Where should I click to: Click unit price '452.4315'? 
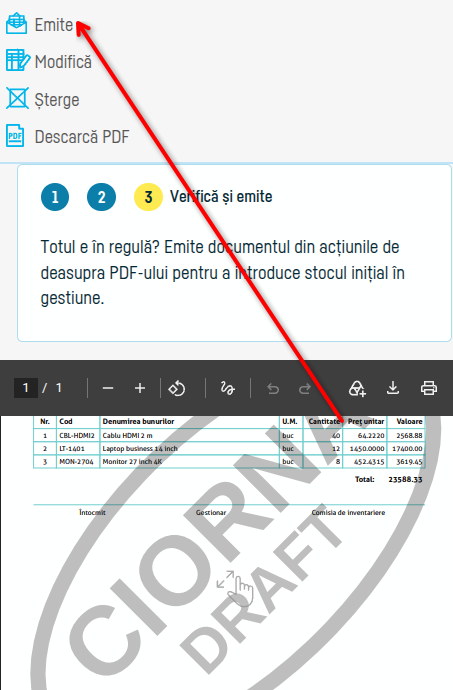click(369, 462)
